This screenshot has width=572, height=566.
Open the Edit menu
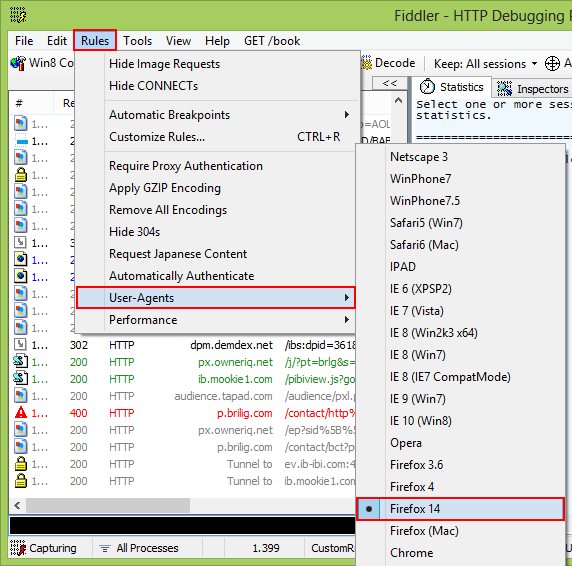(x=57, y=40)
